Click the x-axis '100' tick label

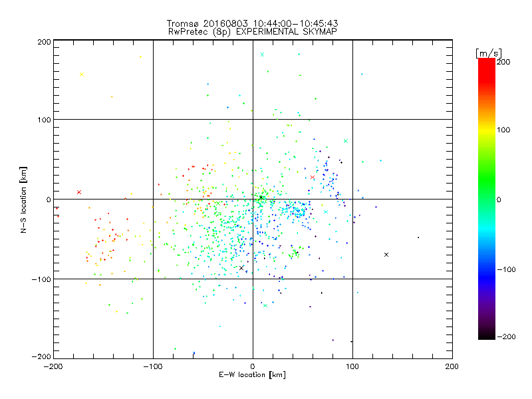click(352, 366)
